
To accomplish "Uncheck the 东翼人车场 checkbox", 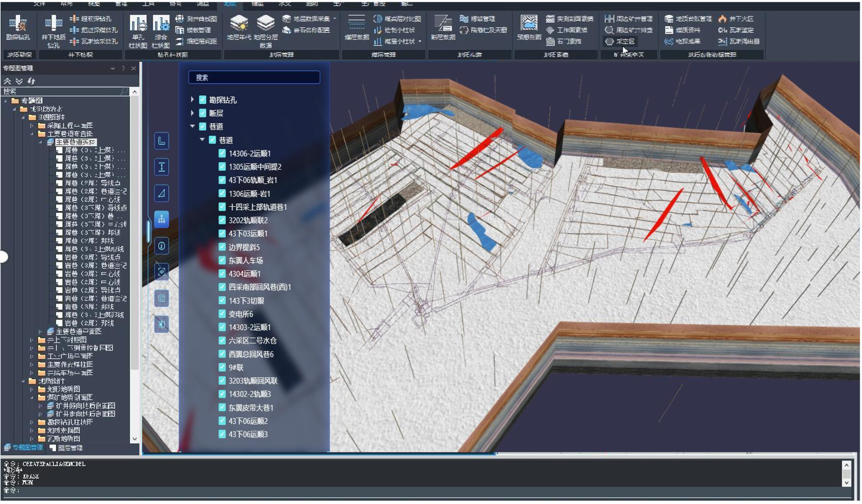I will 222,260.
